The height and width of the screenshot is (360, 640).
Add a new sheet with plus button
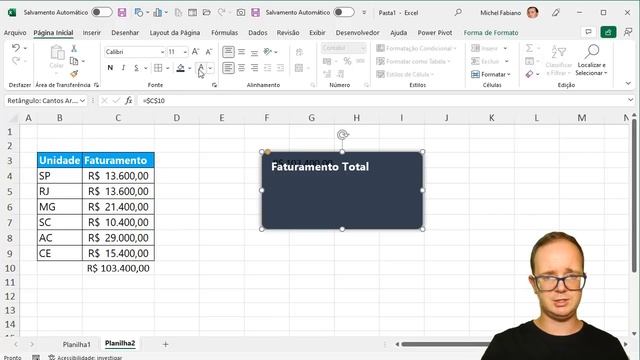click(x=165, y=344)
